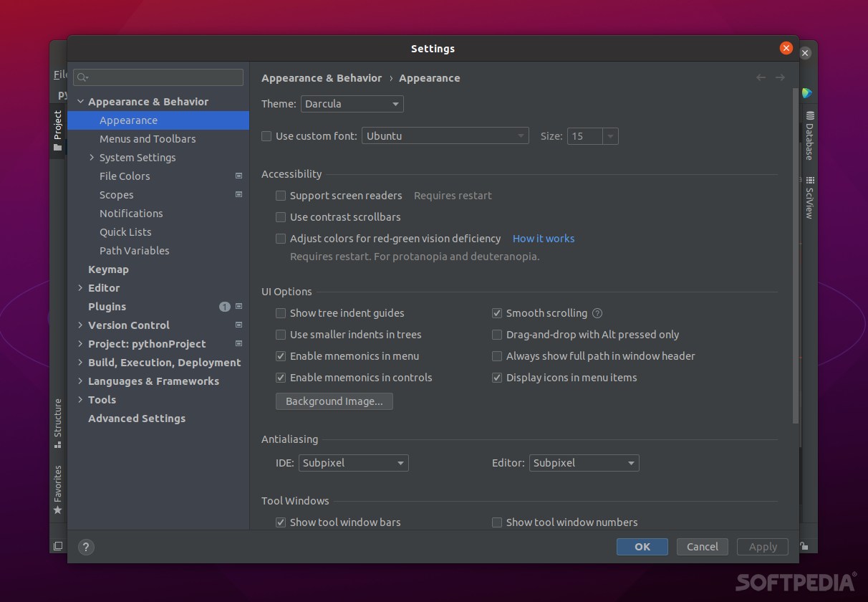Click the OK button
Image resolution: width=868 pixels, height=602 pixels.
[642, 547]
